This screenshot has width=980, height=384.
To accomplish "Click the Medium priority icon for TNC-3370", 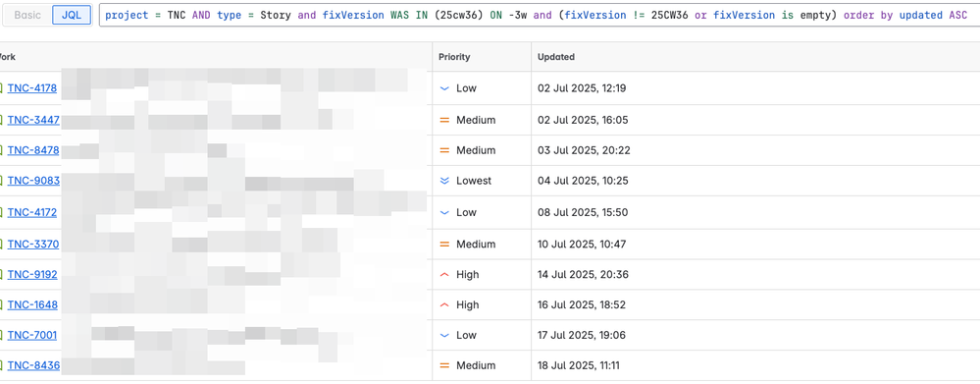I will pos(445,244).
